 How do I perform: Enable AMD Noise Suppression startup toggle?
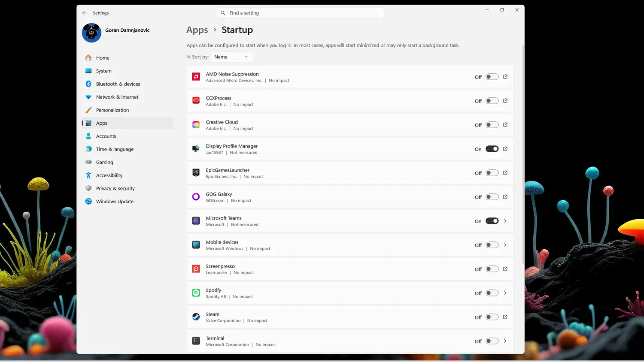point(492,77)
